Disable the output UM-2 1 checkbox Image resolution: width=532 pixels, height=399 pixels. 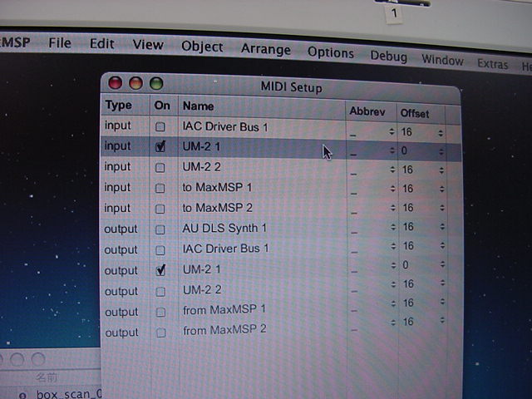point(160,270)
